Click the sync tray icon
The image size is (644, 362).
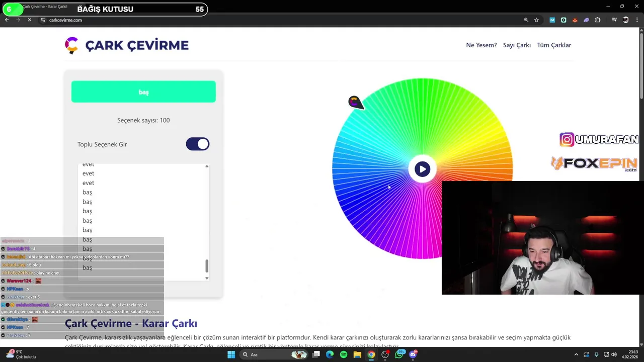point(586,354)
